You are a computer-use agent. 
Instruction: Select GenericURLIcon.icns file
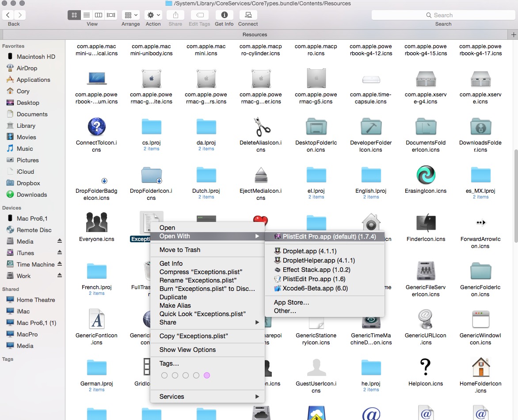(x=426, y=319)
